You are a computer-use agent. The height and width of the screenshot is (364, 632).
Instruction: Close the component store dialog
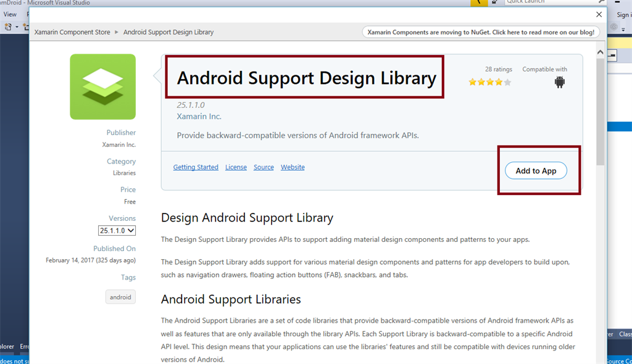599,15
